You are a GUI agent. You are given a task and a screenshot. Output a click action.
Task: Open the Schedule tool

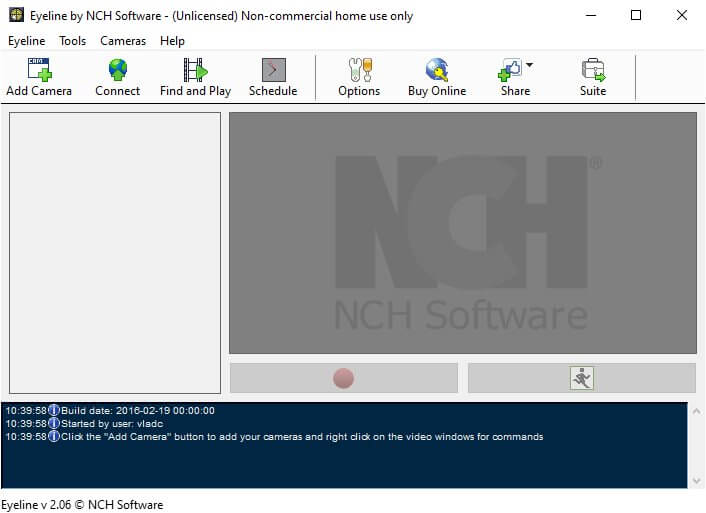click(273, 77)
